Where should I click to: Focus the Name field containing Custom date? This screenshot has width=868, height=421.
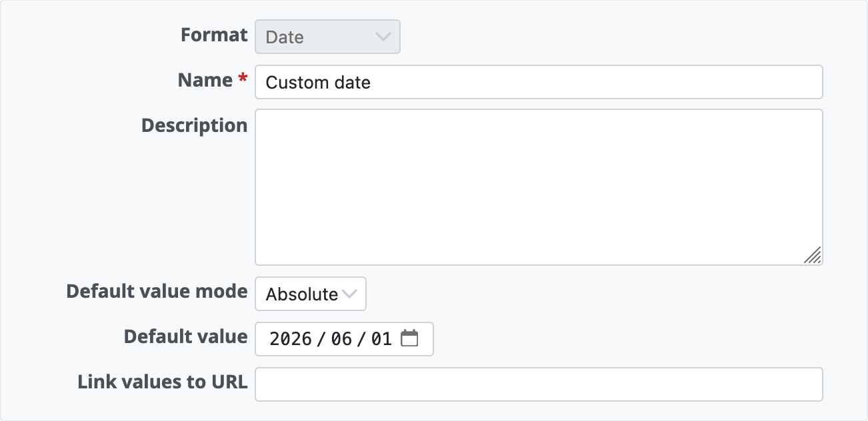click(x=539, y=82)
